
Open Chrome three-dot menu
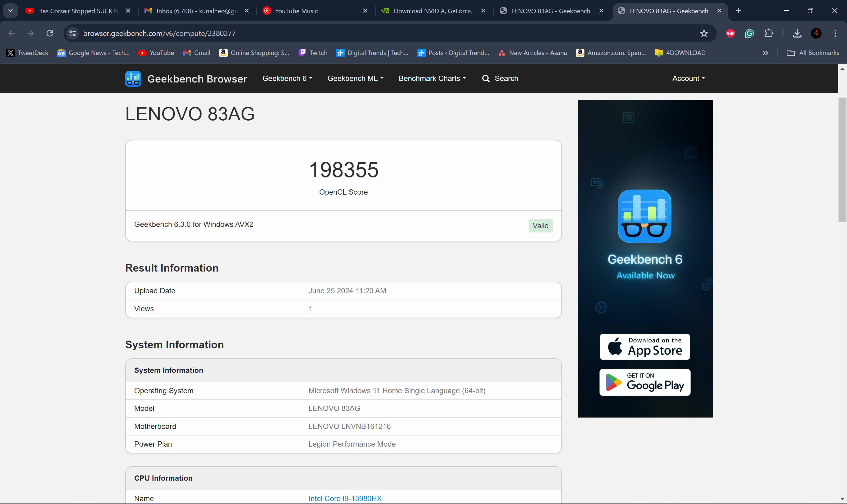point(835,33)
